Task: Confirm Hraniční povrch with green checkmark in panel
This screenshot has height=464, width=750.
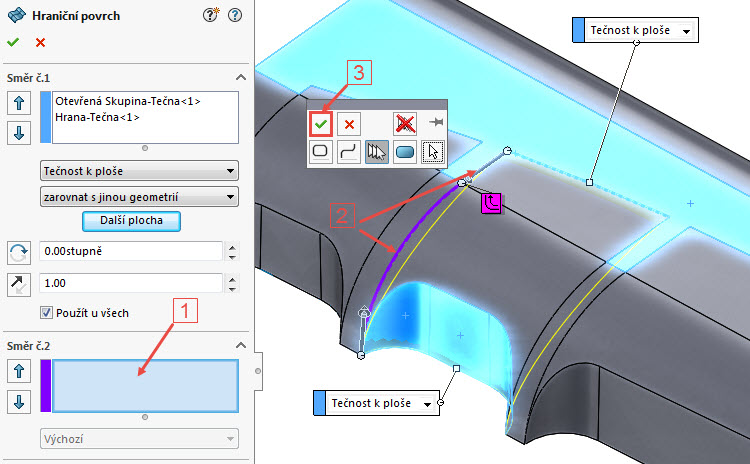Action: (13, 43)
